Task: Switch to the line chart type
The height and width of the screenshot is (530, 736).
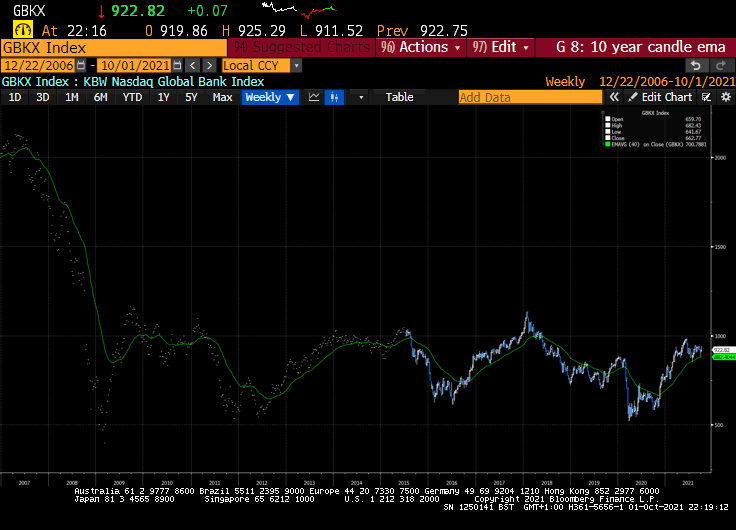Action: point(314,97)
